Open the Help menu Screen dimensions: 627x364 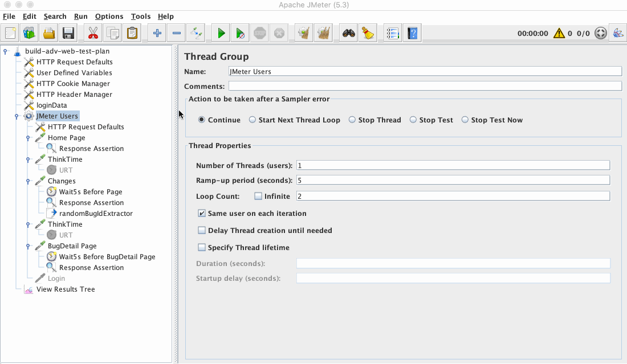tap(165, 17)
